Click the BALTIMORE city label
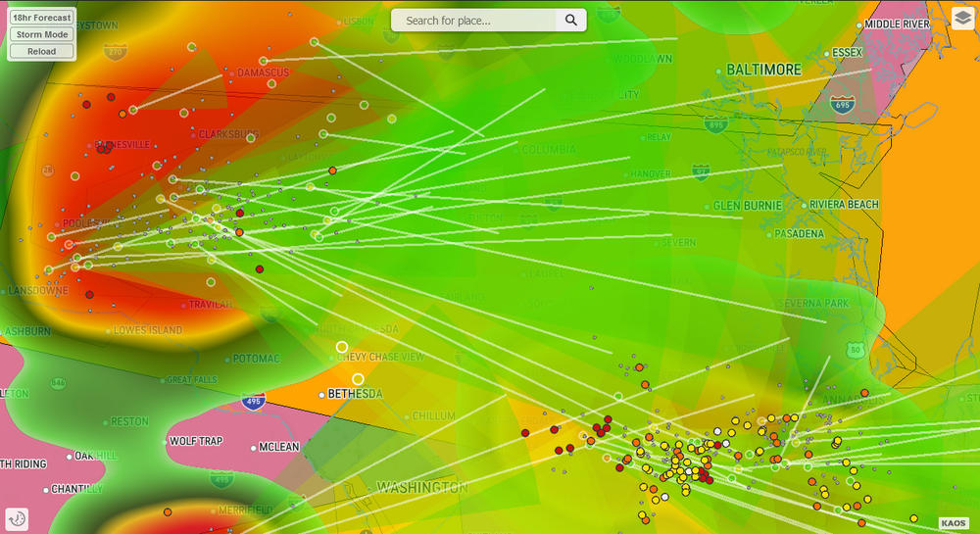 pos(763,70)
